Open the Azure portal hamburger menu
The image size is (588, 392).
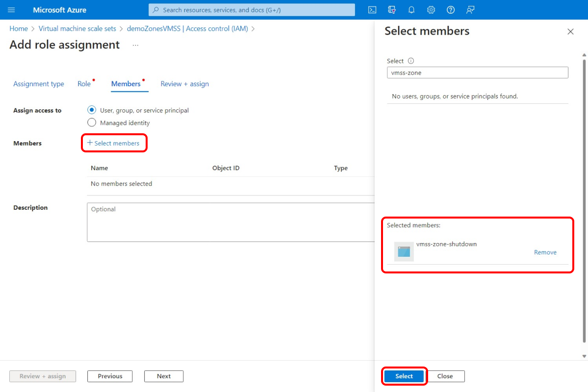coord(11,10)
